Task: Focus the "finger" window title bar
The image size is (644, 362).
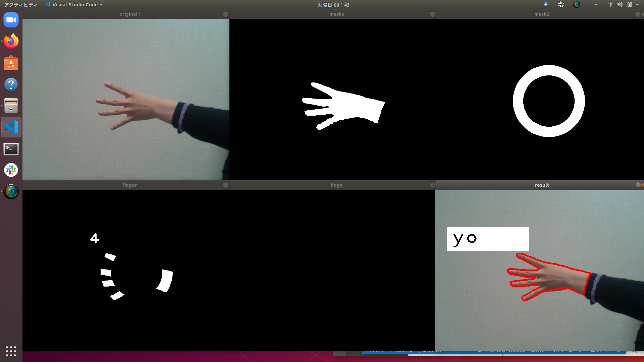Action: [x=129, y=185]
